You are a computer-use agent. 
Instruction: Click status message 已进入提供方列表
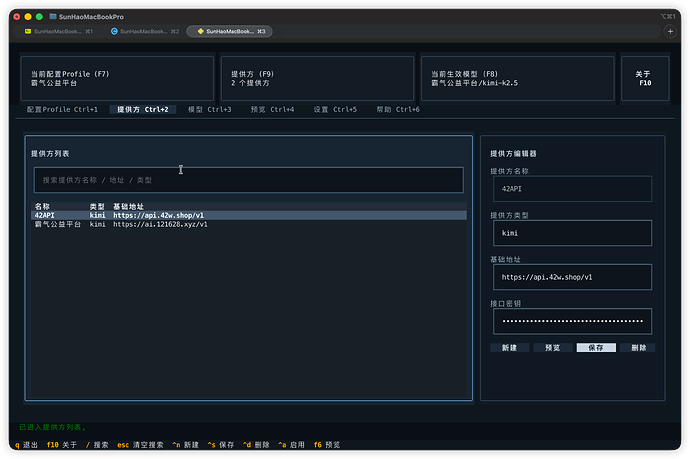coord(52,427)
